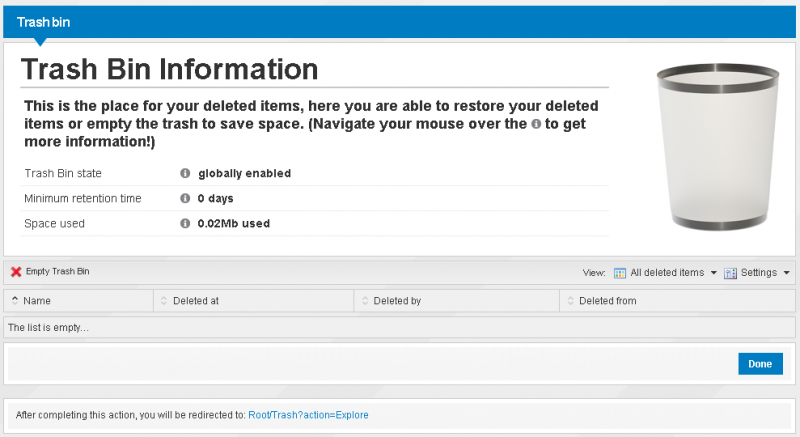The image size is (800, 437).
Task: Select the Trash bin tab
Action: click(x=43, y=22)
